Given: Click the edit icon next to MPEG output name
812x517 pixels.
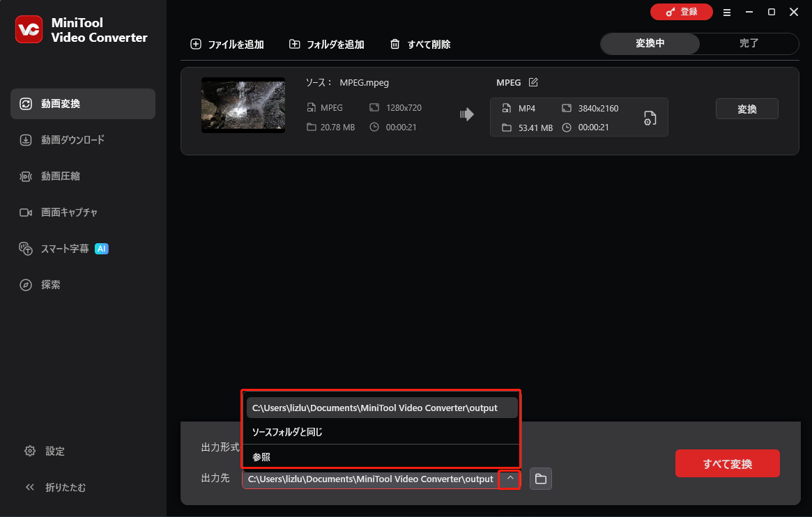Looking at the screenshot, I should tap(533, 82).
